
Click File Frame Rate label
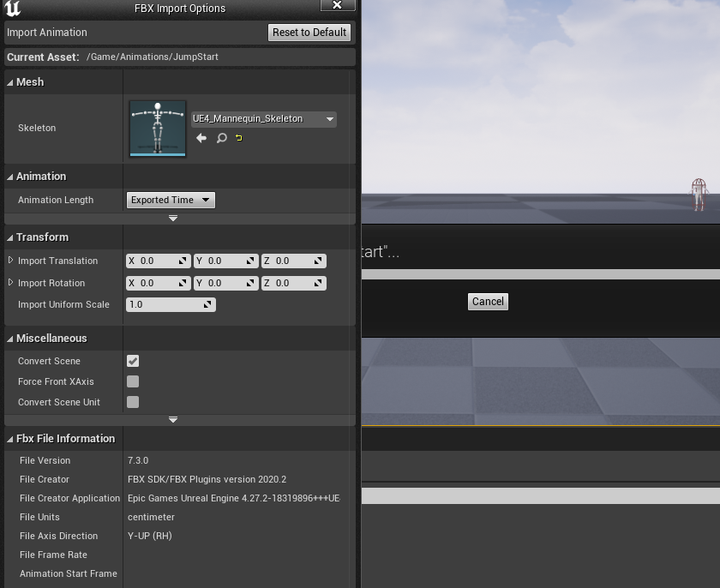tap(53, 555)
